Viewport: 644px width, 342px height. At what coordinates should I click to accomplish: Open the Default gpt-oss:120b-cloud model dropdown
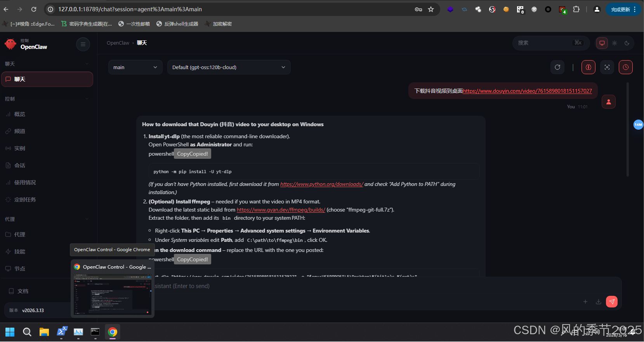tap(229, 67)
